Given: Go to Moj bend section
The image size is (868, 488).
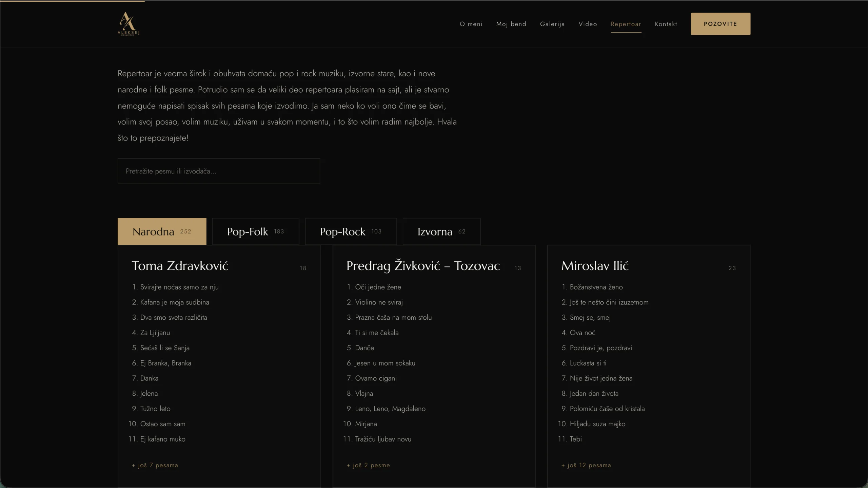Looking at the screenshot, I should [x=511, y=24].
